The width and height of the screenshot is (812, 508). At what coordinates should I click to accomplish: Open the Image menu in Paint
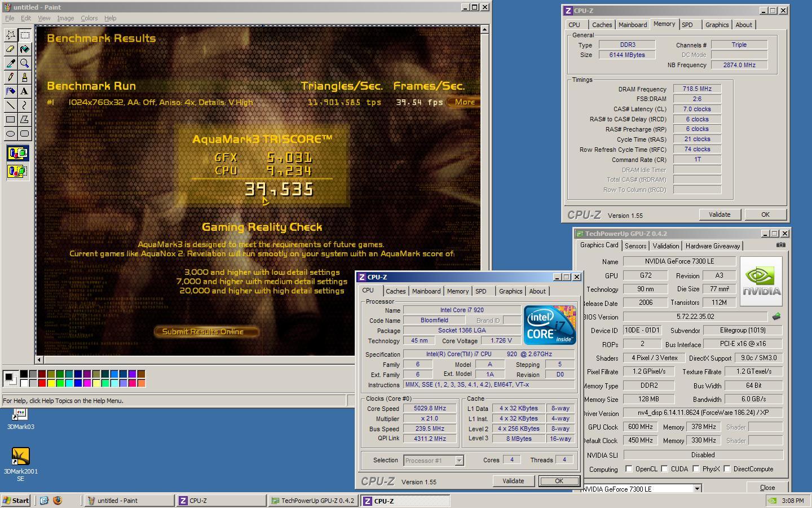point(65,18)
